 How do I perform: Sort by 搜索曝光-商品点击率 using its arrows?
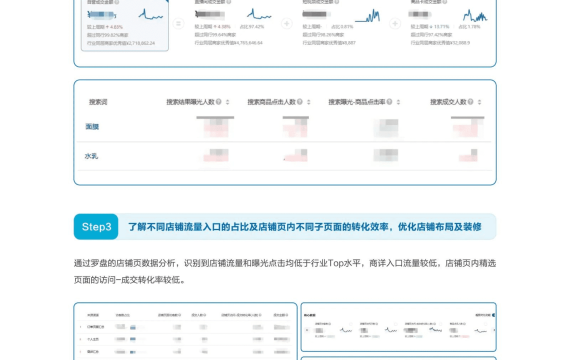(398, 102)
